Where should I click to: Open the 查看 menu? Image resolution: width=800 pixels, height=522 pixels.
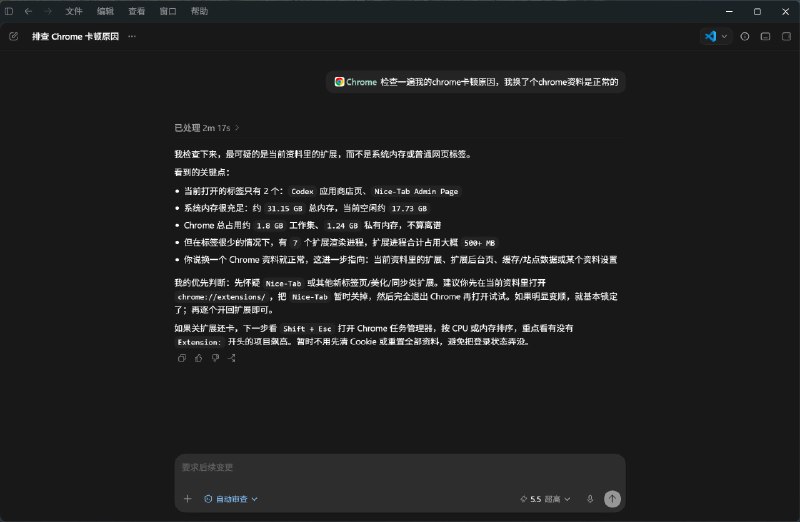pos(137,11)
